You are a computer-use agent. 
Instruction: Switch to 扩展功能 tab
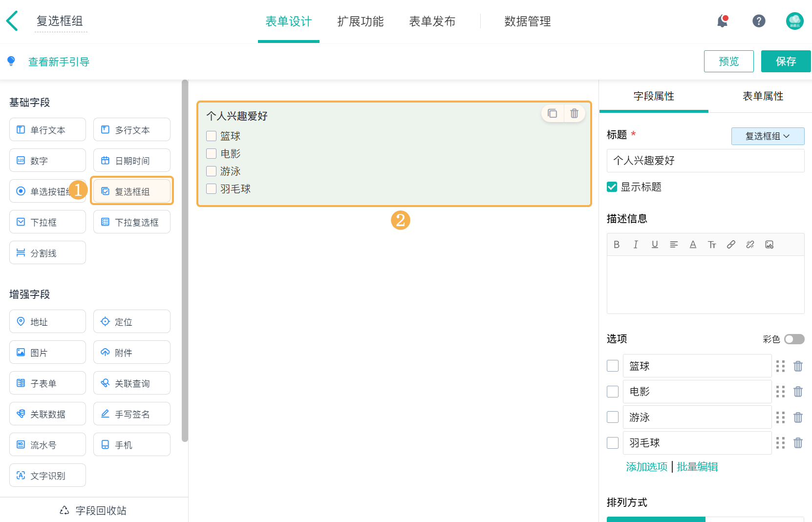[361, 21]
